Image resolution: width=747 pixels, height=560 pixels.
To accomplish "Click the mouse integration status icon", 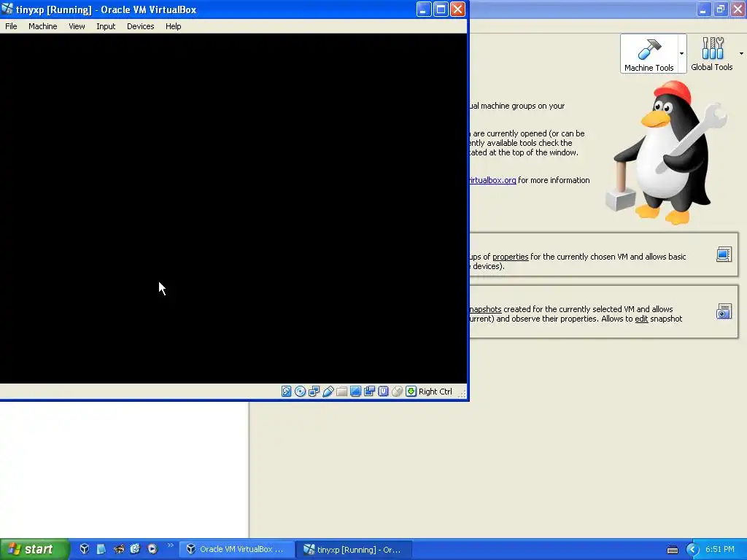I will 397,392.
